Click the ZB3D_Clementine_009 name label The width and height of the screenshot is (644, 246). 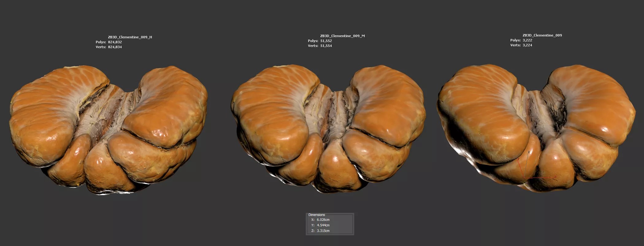pyautogui.click(x=542, y=35)
